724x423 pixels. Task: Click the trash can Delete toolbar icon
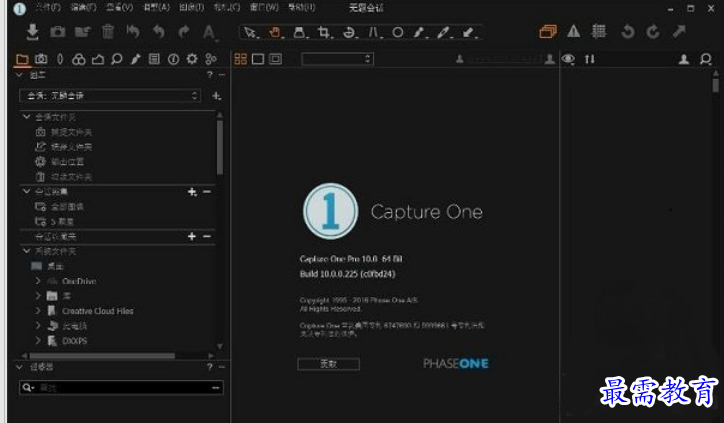108,31
